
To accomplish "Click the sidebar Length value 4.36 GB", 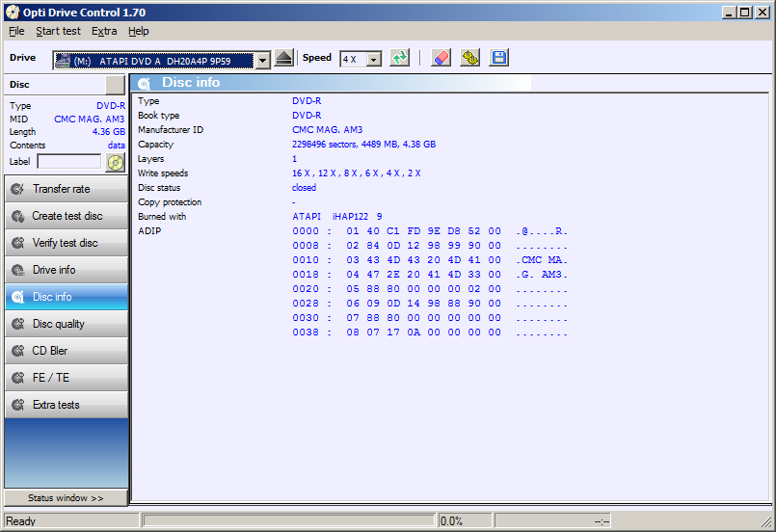I will [x=108, y=132].
